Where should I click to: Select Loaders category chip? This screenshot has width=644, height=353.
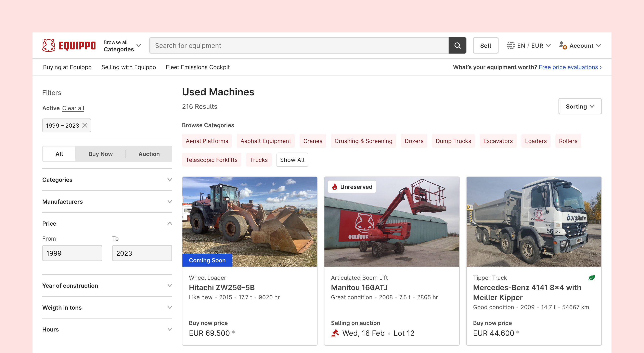pyautogui.click(x=536, y=141)
